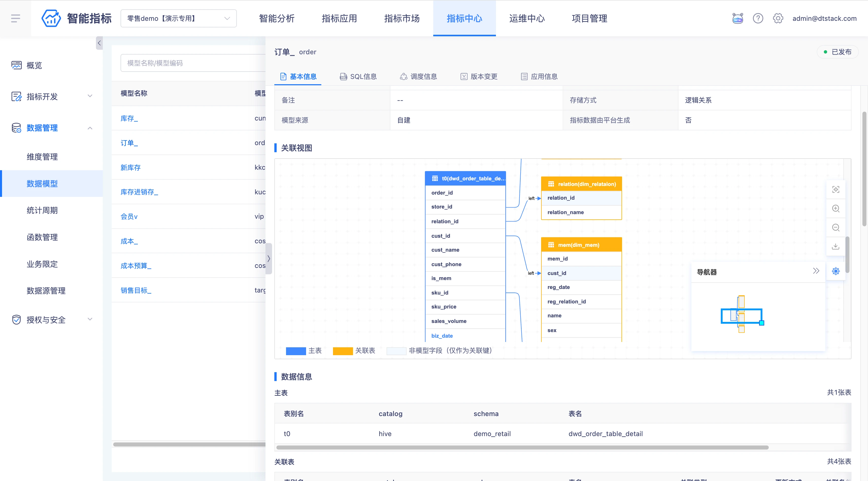Open the 订单_ model link
868x481 pixels.
click(129, 143)
